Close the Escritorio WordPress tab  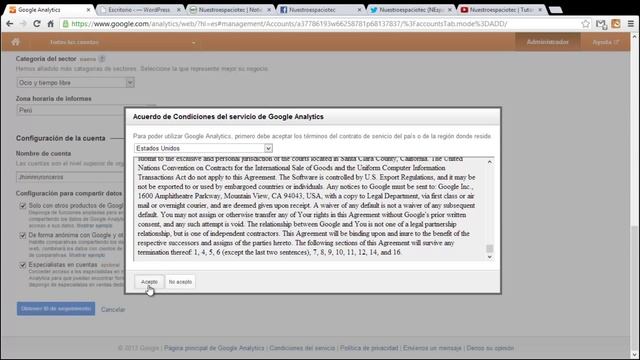tap(179, 9)
